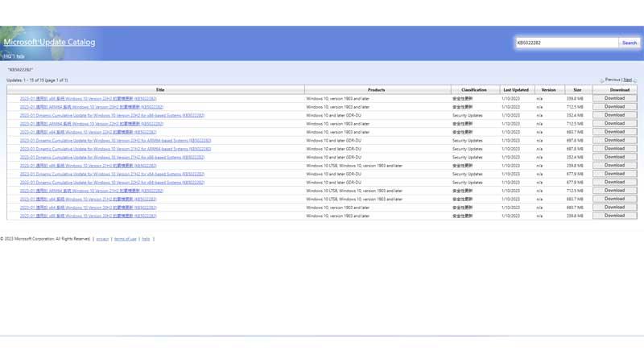Open Dynamic Cumulative Update 22H2 for x64-based Systems

point(112,183)
